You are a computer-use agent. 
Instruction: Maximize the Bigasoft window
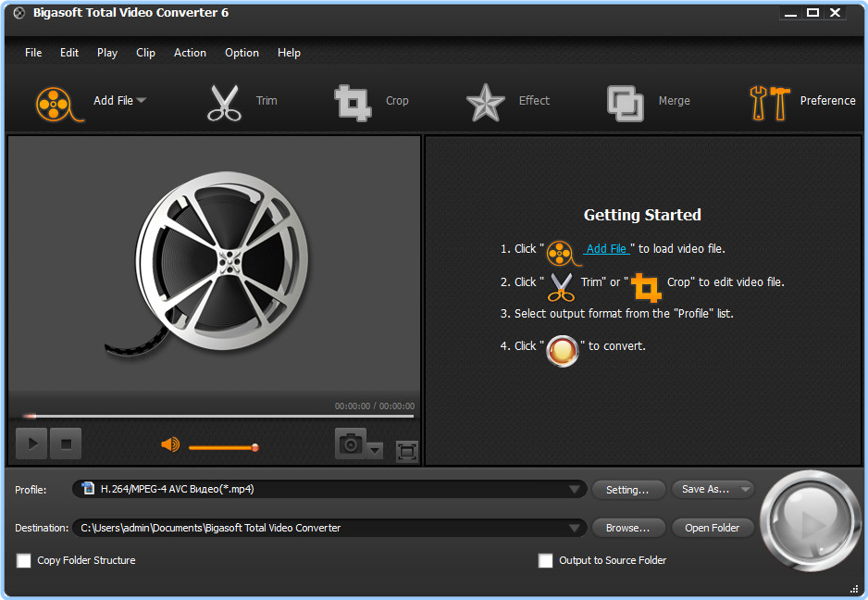pyautogui.click(x=812, y=13)
